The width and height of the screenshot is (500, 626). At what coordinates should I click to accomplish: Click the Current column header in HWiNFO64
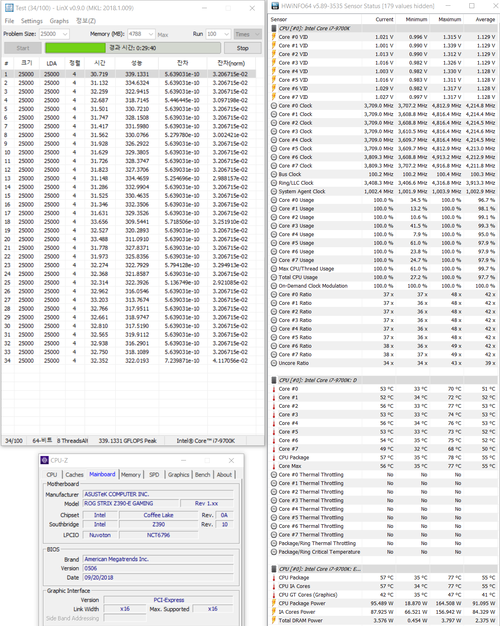(385, 19)
